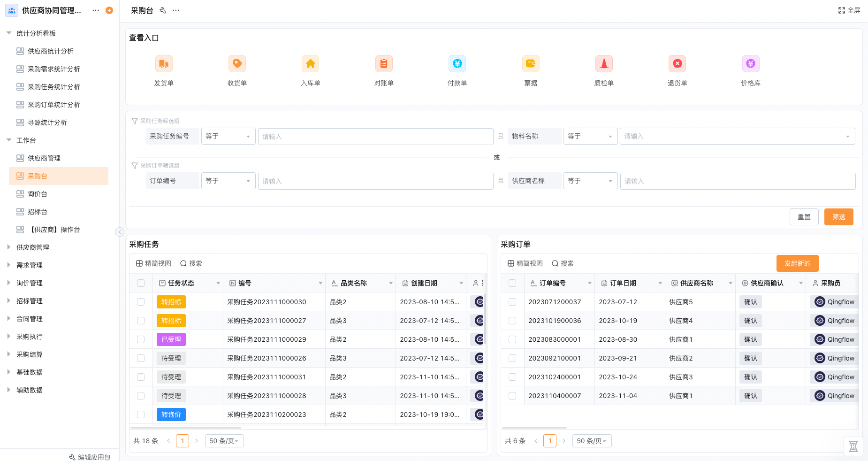
Task: Focus the 供应商名称 input field
Action: [x=738, y=181]
